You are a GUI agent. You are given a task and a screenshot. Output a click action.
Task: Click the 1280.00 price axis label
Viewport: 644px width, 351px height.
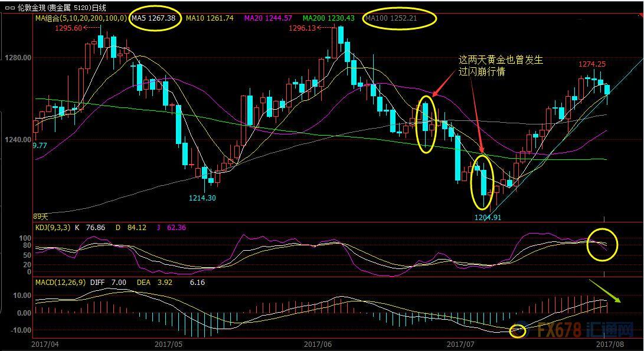(18, 58)
